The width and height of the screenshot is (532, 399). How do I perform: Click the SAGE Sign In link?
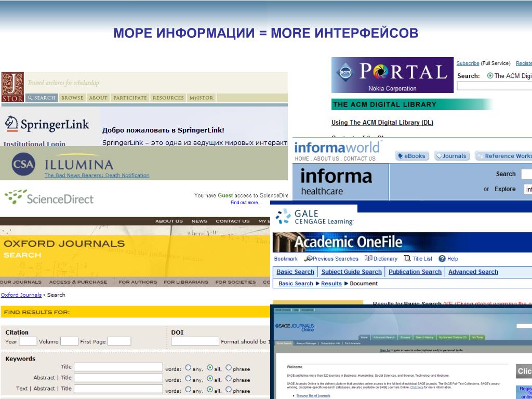(385, 350)
